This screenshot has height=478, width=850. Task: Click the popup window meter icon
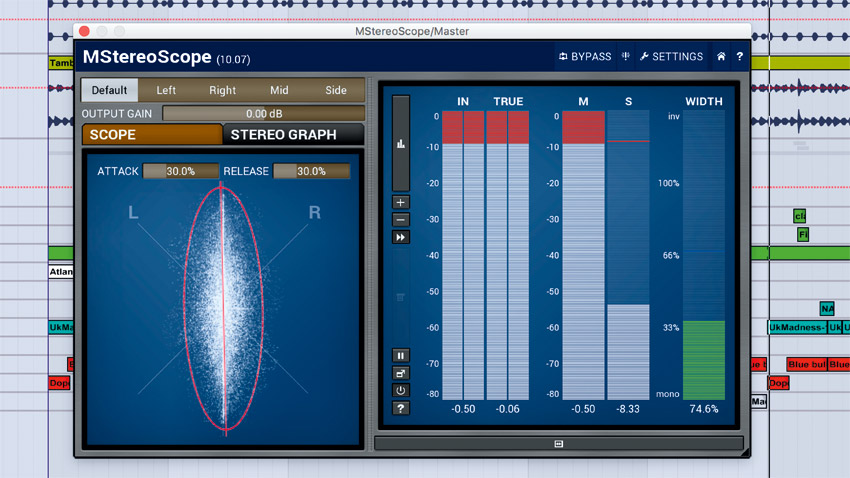(401, 373)
